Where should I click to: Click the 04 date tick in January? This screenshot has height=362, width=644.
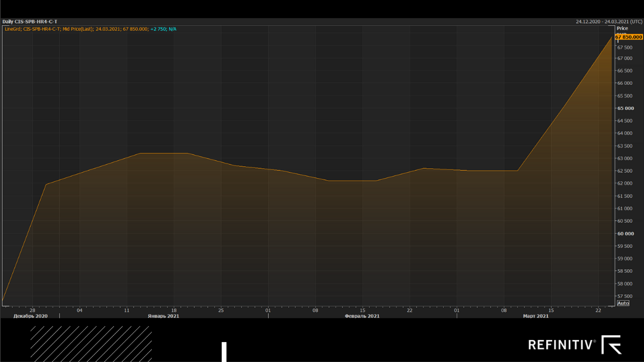click(79, 310)
